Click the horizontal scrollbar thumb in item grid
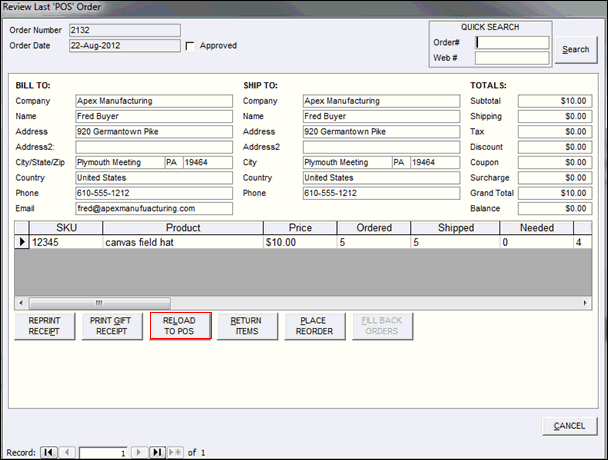The image size is (608, 460). click(x=98, y=302)
